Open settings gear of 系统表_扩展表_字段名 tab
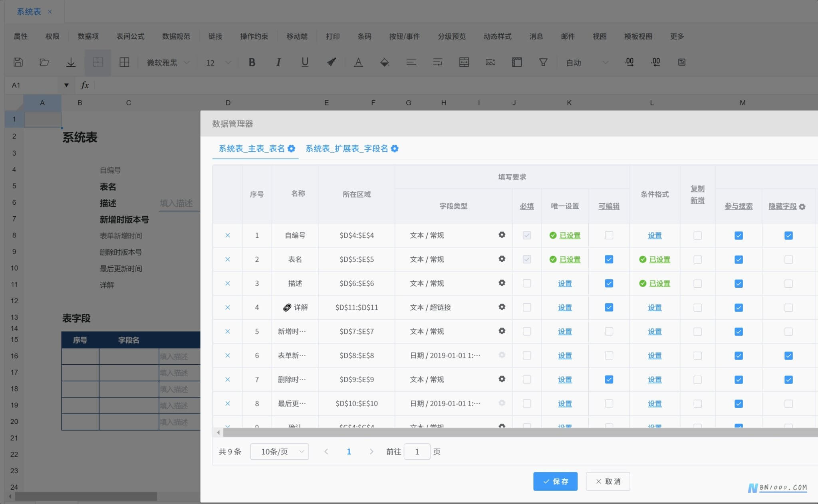 pyautogui.click(x=395, y=148)
